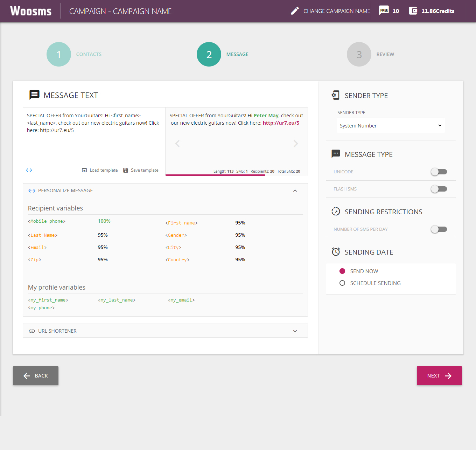
Task: Click the insert variable icon in message editor
Action: pyautogui.click(x=29, y=170)
